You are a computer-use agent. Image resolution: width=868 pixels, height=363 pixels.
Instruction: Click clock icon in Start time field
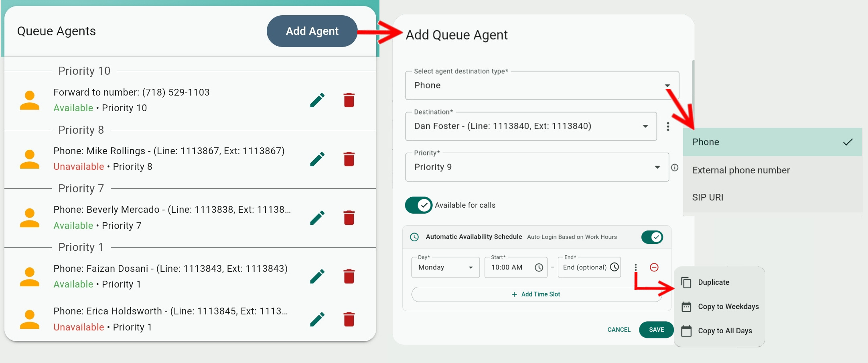pyautogui.click(x=539, y=267)
